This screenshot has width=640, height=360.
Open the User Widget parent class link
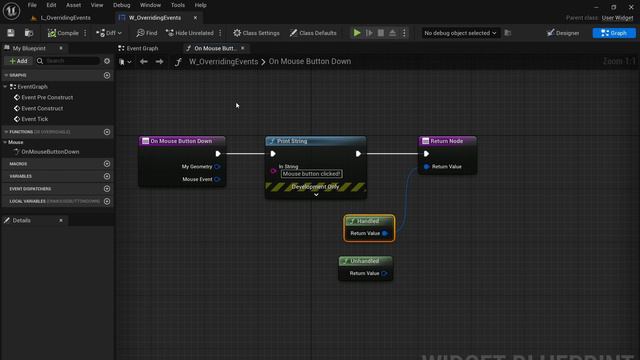[617, 18]
